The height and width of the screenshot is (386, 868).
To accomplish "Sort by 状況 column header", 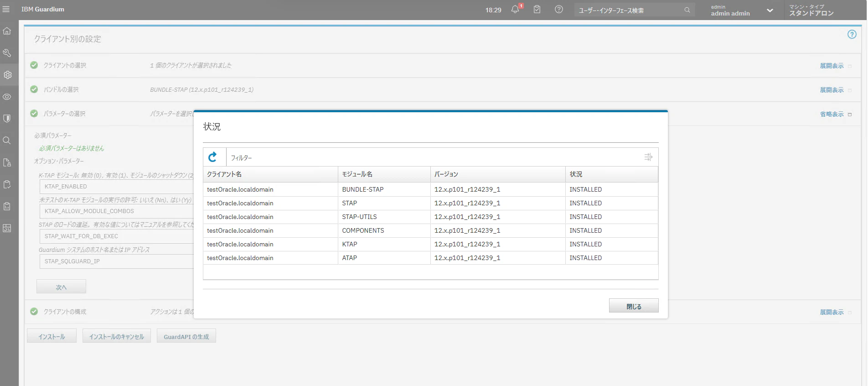I will coord(612,174).
